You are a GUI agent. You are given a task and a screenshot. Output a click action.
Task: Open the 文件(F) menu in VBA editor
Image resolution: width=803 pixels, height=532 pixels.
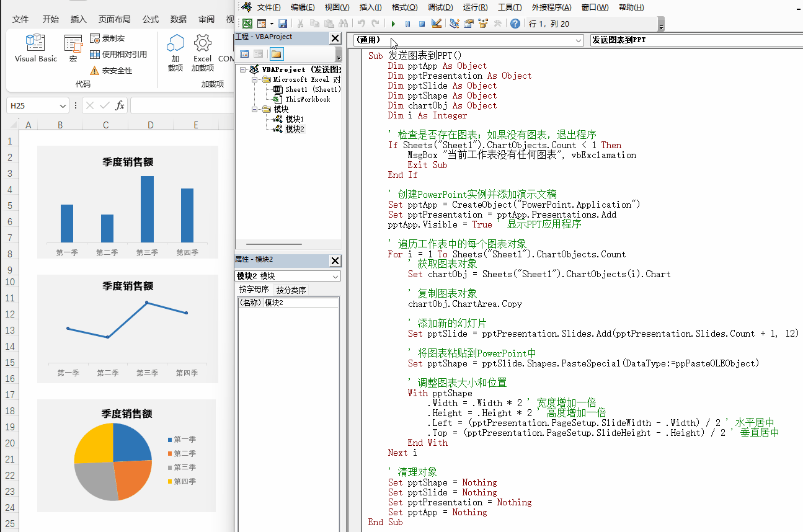click(x=268, y=7)
